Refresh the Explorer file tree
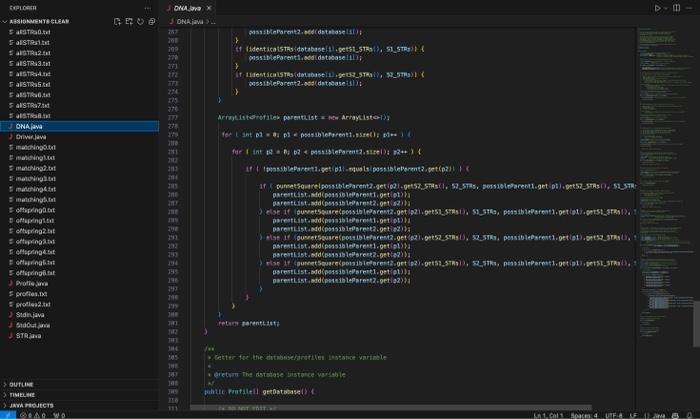This screenshot has height=419, width=700. click(x=141, y=21)
